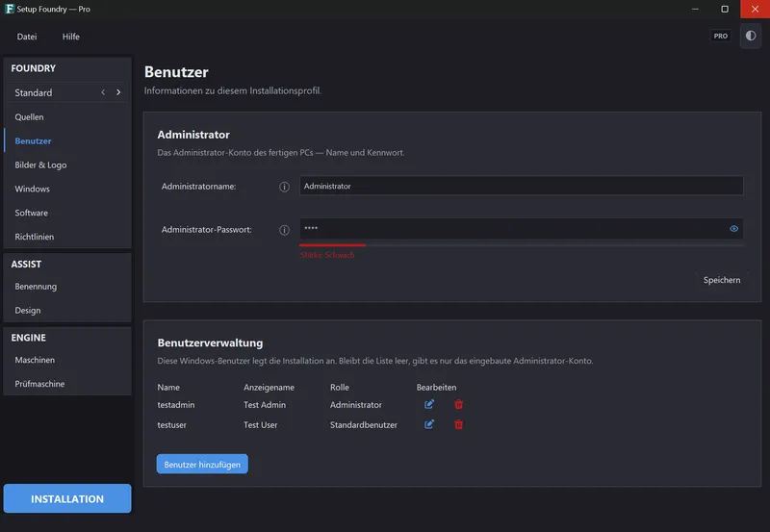Focus the Administrator-Passwort input field
The width and height of the screenshot is (770, 532).
[521, 229]
